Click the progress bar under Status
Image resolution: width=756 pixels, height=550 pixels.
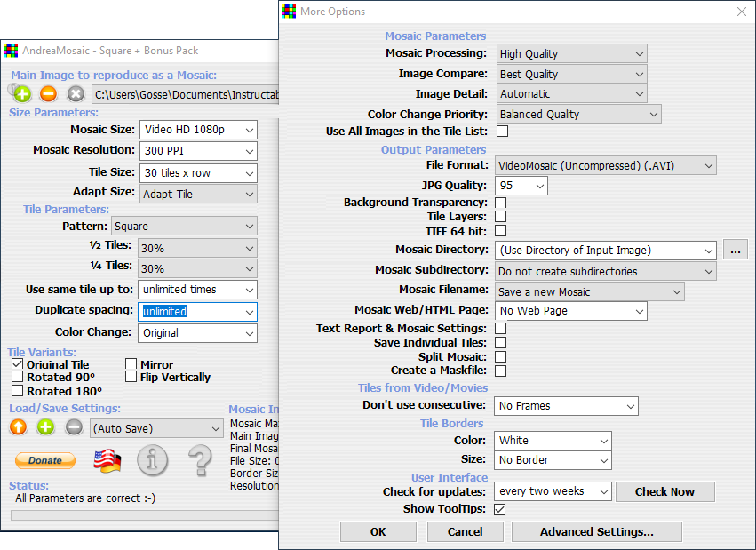coord(145,515)
